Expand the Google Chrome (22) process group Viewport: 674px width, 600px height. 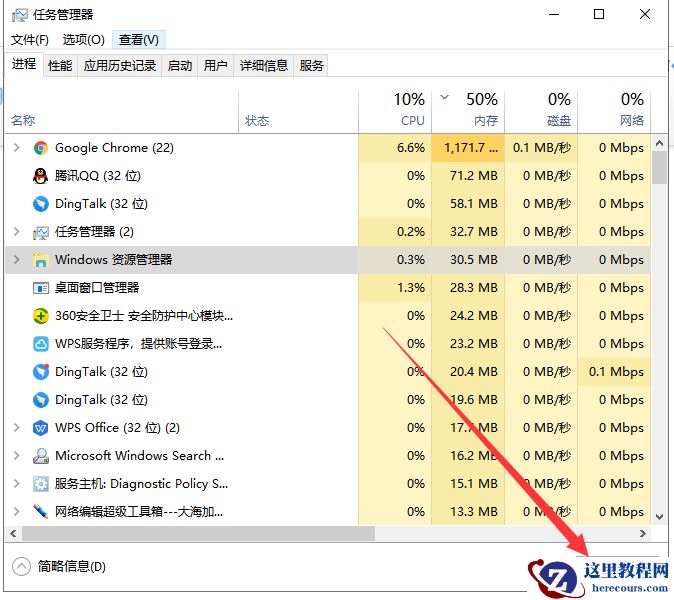[x=16, y=148]
